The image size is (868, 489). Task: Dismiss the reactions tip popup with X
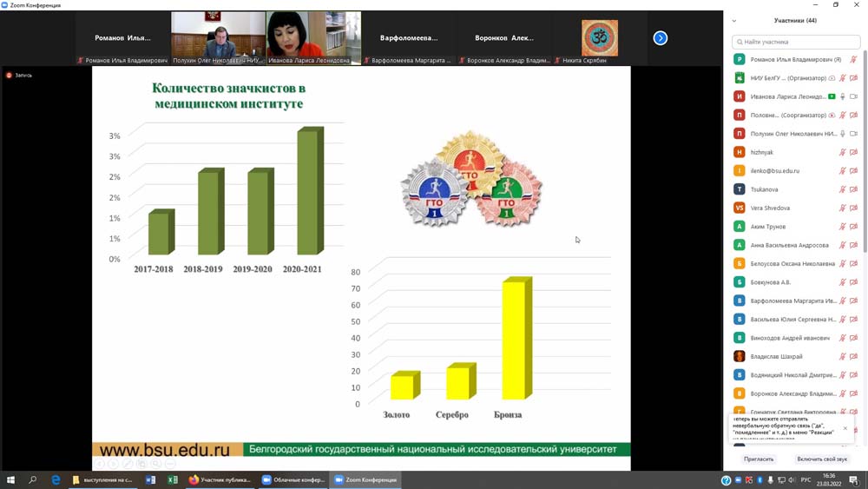click(x=845, y=428)
